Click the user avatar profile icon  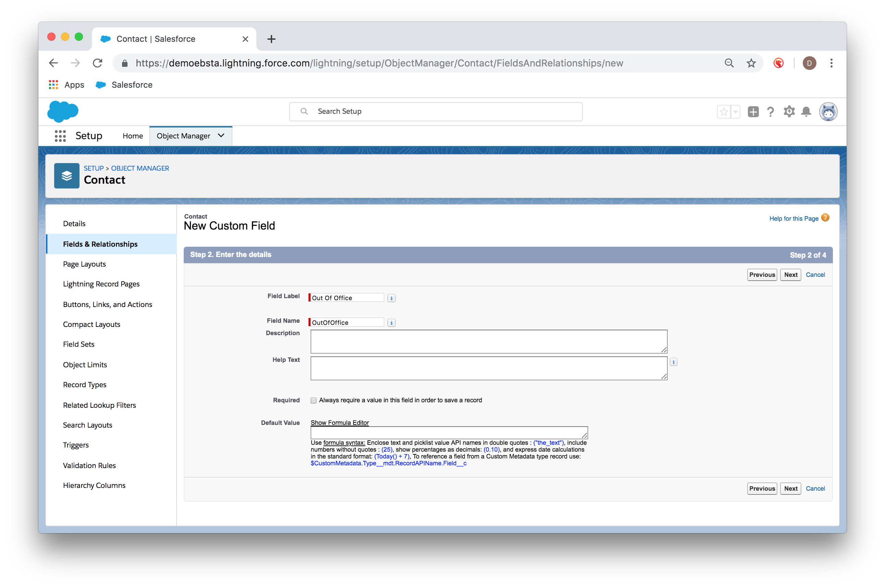(x=828, y=111)
